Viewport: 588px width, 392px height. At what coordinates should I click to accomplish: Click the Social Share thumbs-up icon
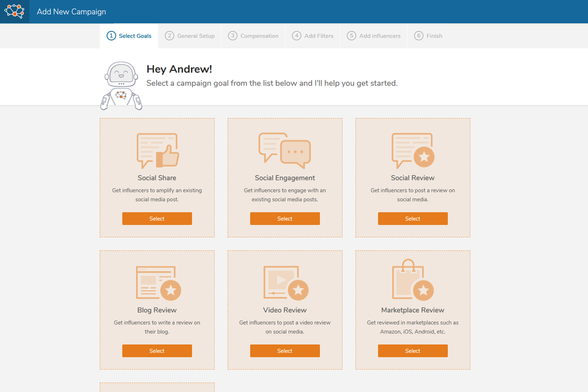pyautogui.click(x=157, y=150)
